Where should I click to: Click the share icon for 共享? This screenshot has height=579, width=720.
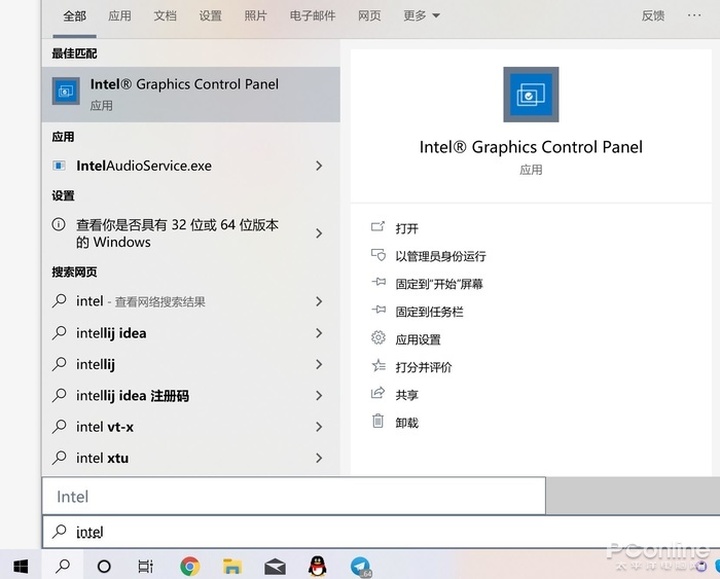(377, 393)
